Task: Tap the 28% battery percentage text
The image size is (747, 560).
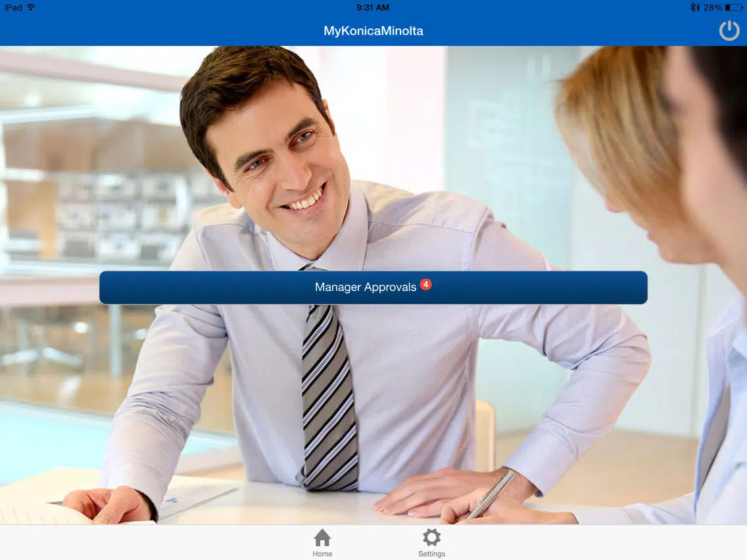Action: pos(713,8)
